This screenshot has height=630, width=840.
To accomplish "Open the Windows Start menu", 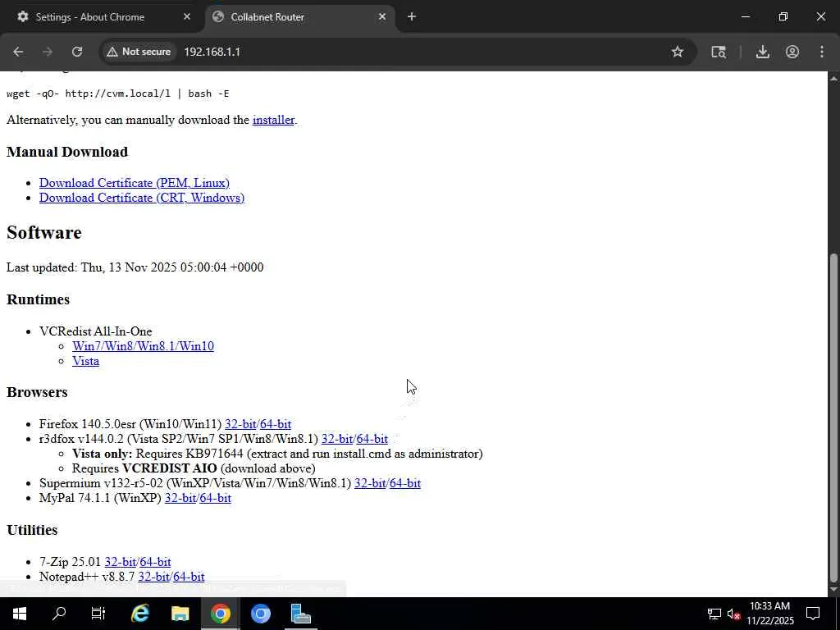I will 20,614.
